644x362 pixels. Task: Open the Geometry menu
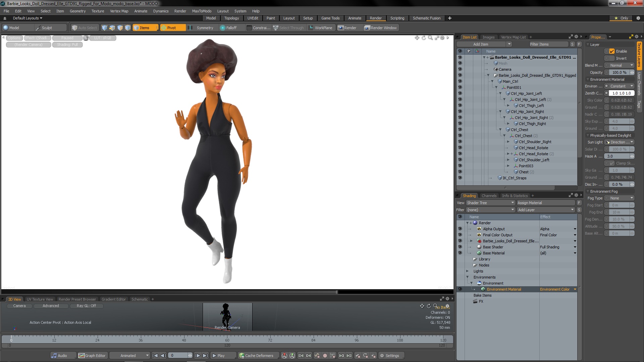point(77,11)
